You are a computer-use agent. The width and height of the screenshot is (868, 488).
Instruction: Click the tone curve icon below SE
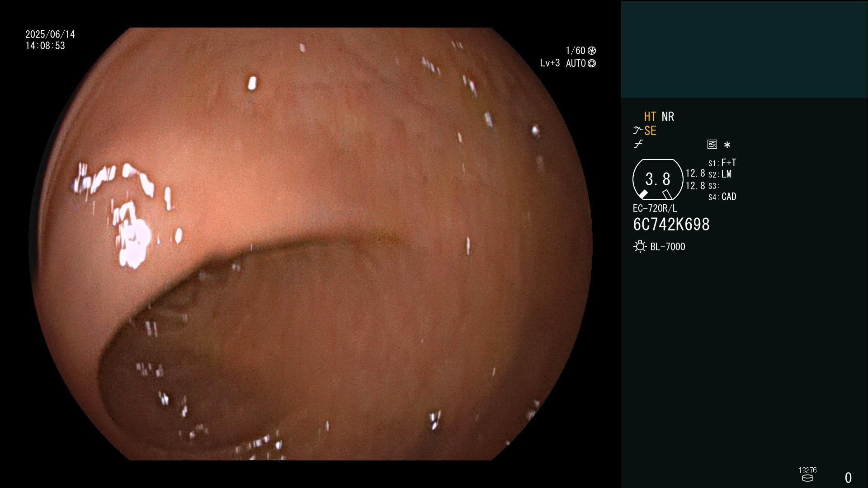coord(638,144)
